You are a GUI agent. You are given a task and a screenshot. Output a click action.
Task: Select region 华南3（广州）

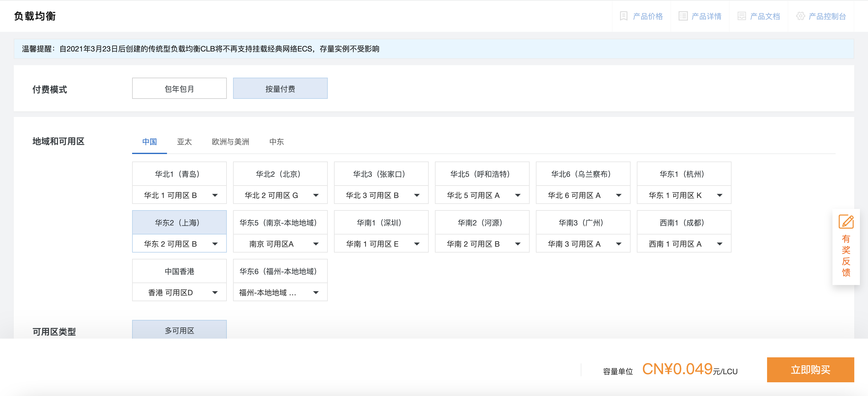[x=583, y=222]
